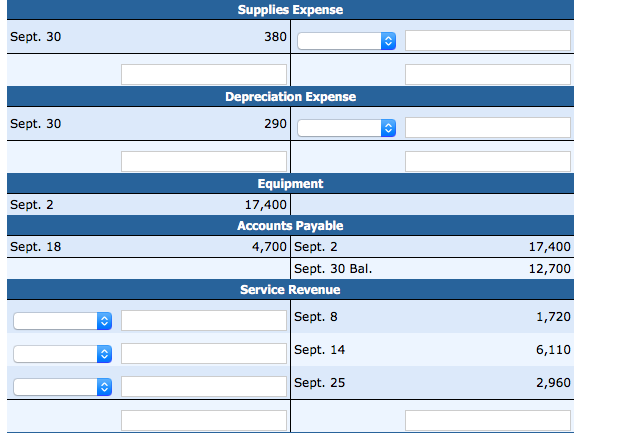Open the Depreciation Expense credit date dropdown
Viewport: 628px width, 433px height.
347,128
